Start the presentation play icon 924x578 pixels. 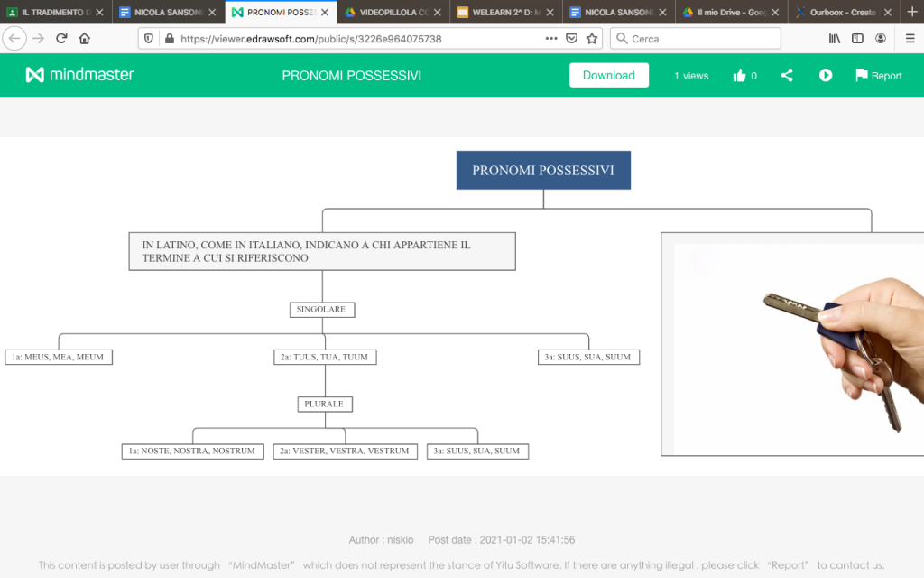[826, 75]
